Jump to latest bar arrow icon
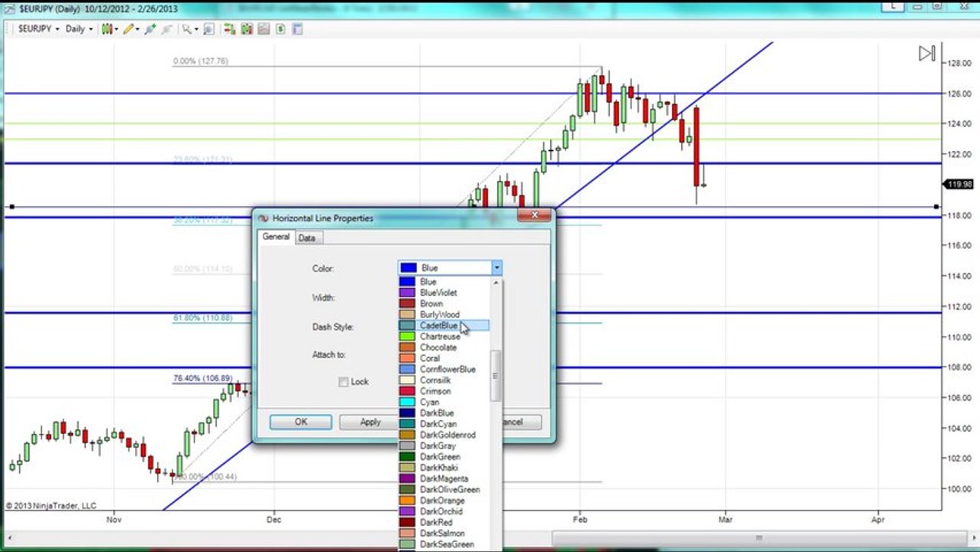The image size is (980, 552). point(927,53)
